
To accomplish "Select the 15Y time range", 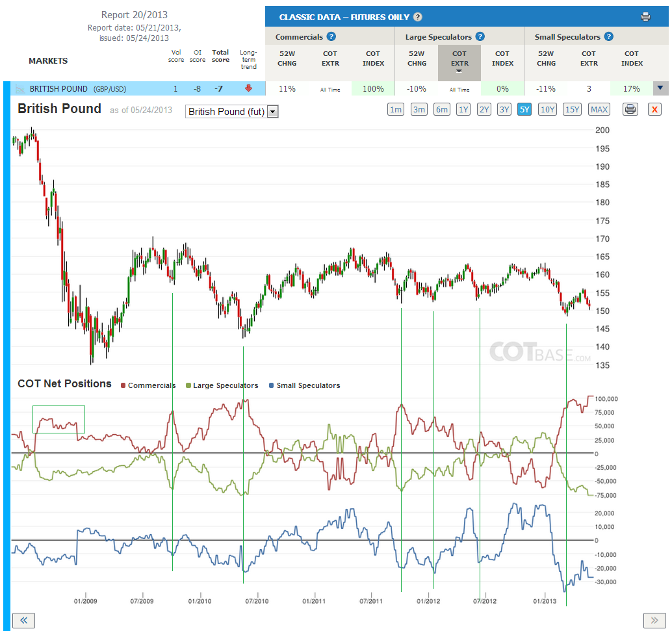I will point(572,109).
